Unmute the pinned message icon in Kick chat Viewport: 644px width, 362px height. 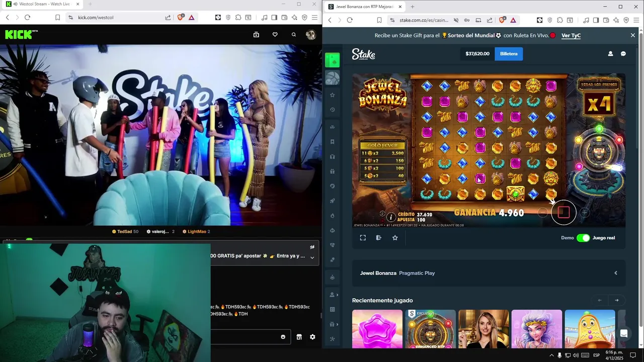[x=312, y=247]
